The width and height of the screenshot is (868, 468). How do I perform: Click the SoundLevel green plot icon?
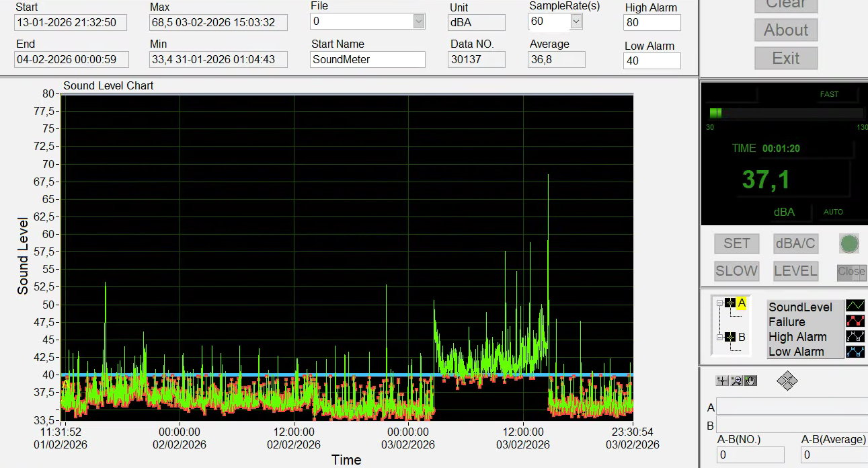pos(855,307)
